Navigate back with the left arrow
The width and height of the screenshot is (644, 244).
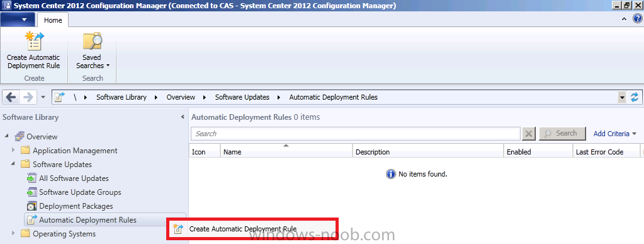[11, 98]
